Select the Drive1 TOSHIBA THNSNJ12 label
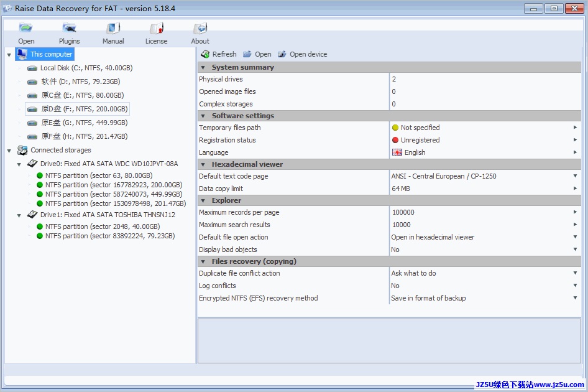588x392 pixels. coord(108,215)
